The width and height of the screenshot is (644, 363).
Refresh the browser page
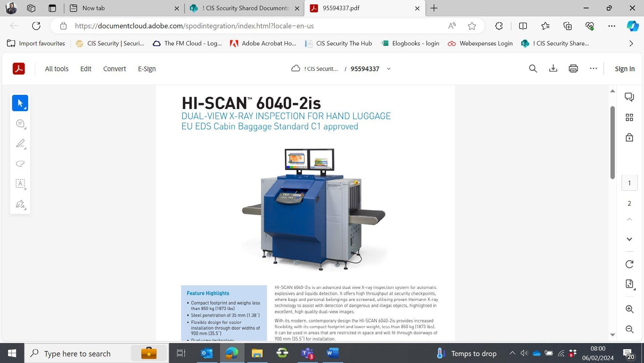pos(36,26)
